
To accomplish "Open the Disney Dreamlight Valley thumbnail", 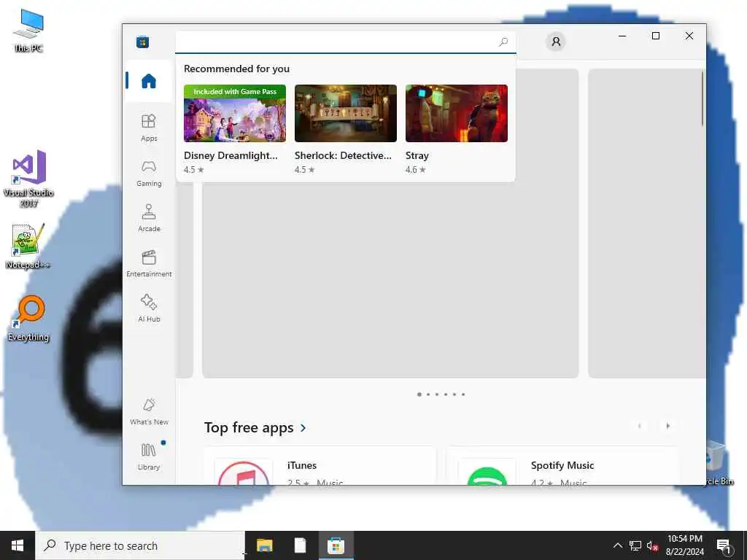I will coord(235,113).
